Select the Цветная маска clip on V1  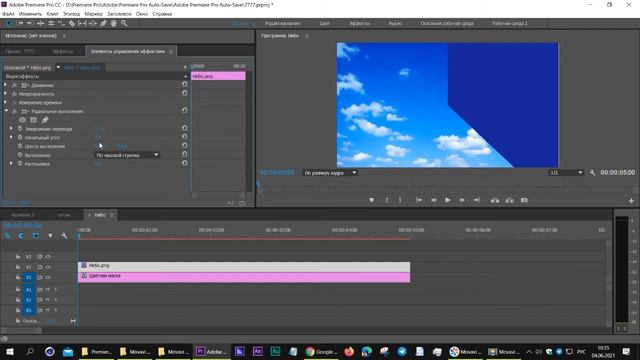coord(244,278)
